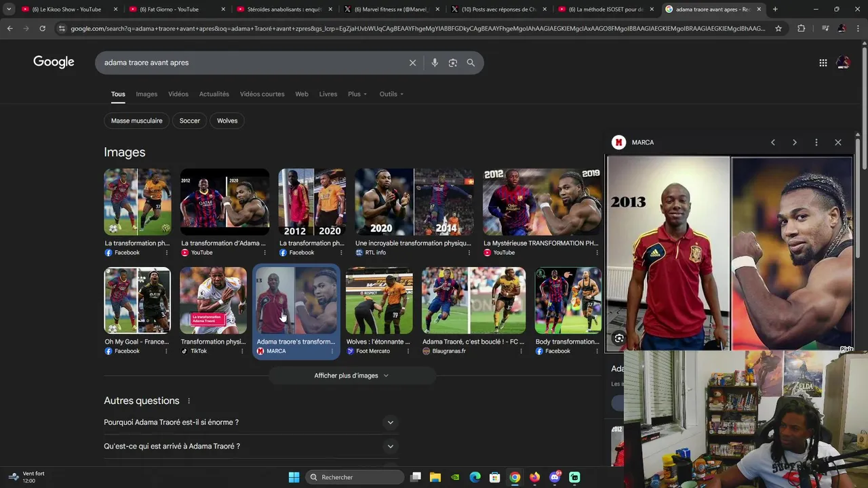The image size is (868, 488).
Task: Expand 'Pourquoi Adama Traoré est-il si énorme ?'
Action: click(x=251, y=422)
